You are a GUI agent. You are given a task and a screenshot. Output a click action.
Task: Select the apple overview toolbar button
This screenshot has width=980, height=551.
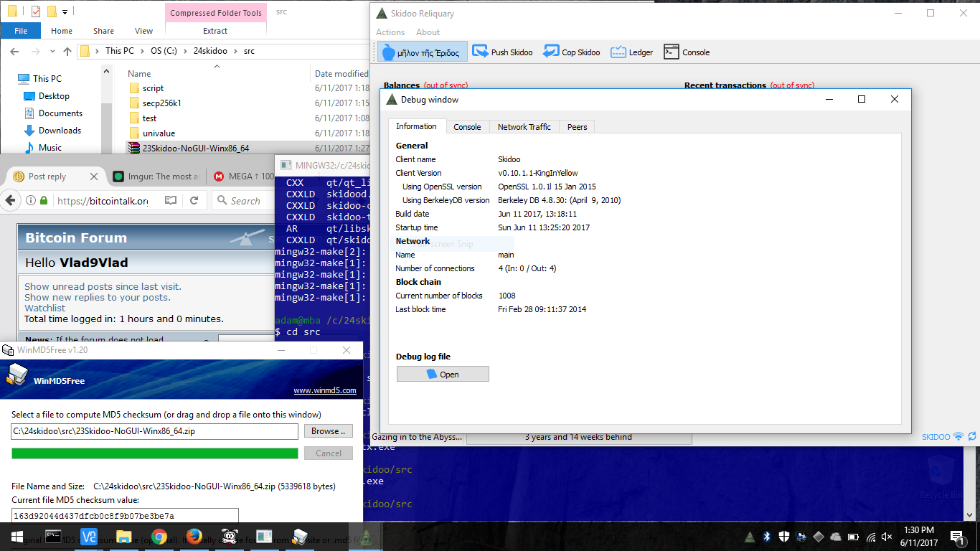(422, 52)
